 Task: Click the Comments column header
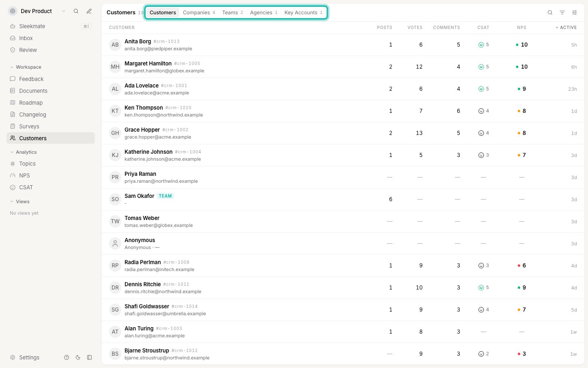coord(446,27)
